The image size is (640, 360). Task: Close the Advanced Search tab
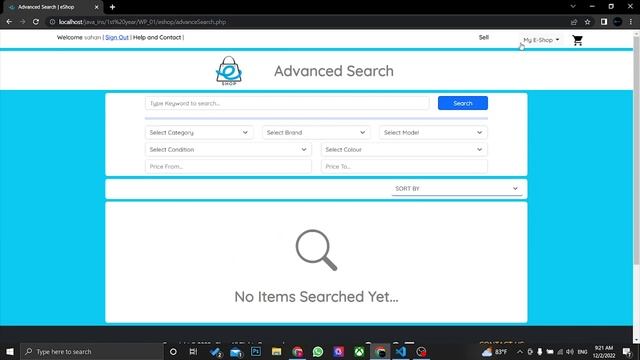click(x=96, y=7)
